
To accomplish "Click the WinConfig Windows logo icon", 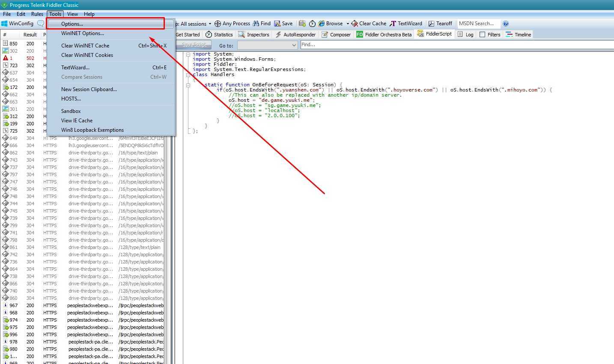I will click(x=4, y=24).
